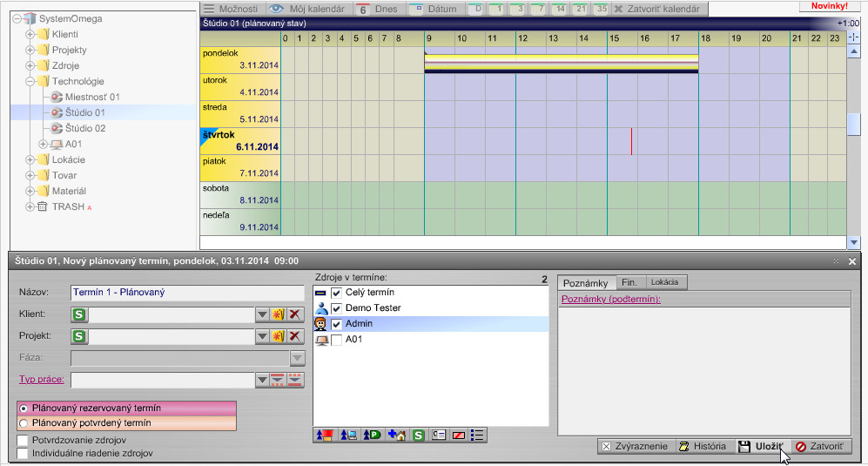Clear the Projekt field with red X
Viewport: 868px width, 466px height.
295,336
